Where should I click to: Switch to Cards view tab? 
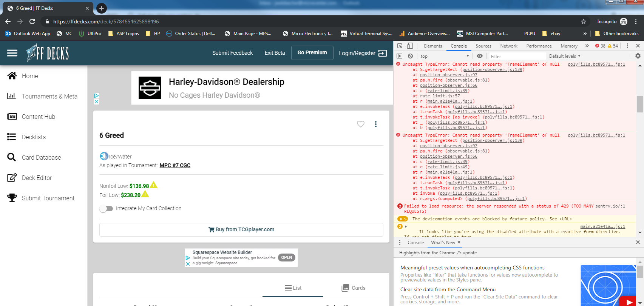coord(353,288)
